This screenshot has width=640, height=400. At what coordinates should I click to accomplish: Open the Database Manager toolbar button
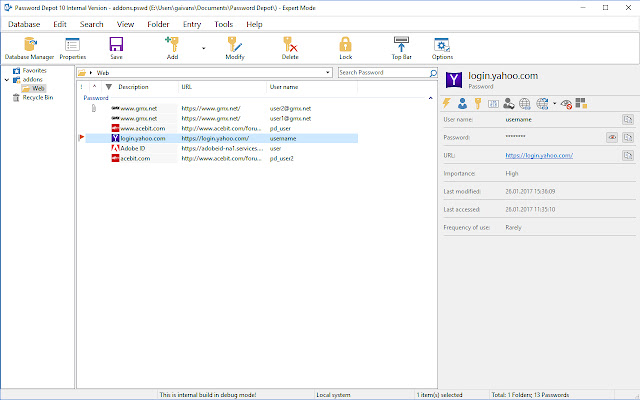coord(29,48)
